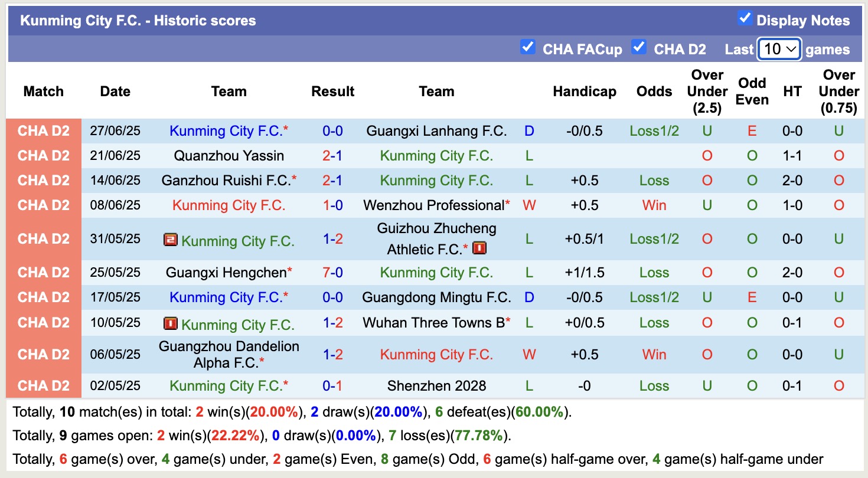Click the red card icon after Guizhou Zhucheng Athletic F.C.
The image size is (868, 478).
pyautogui.click(x=479, y=248)
